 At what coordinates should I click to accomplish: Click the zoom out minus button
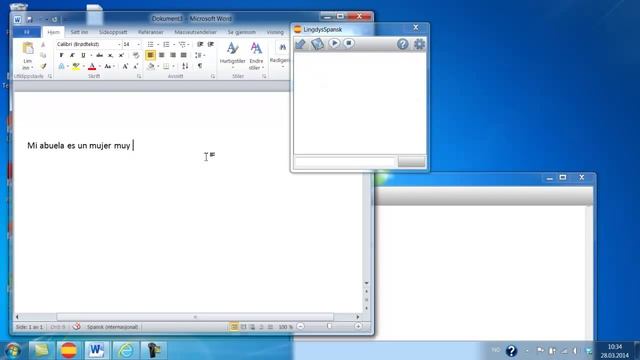coord(300,327)
